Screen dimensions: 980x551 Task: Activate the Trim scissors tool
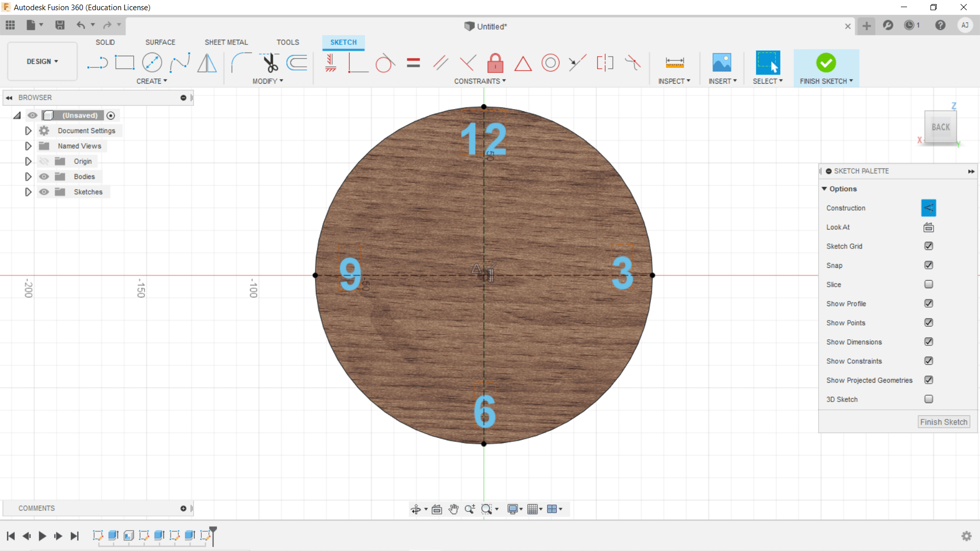click(x=270, y=63)
